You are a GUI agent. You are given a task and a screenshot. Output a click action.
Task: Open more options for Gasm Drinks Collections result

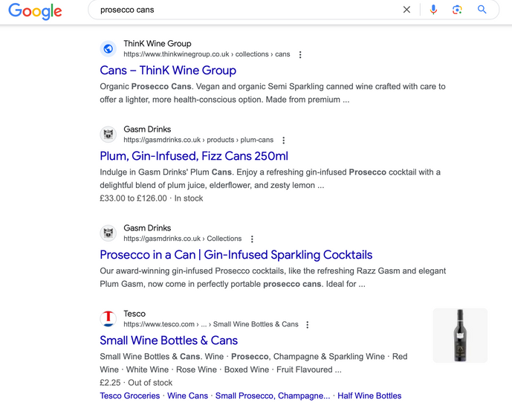252,239
